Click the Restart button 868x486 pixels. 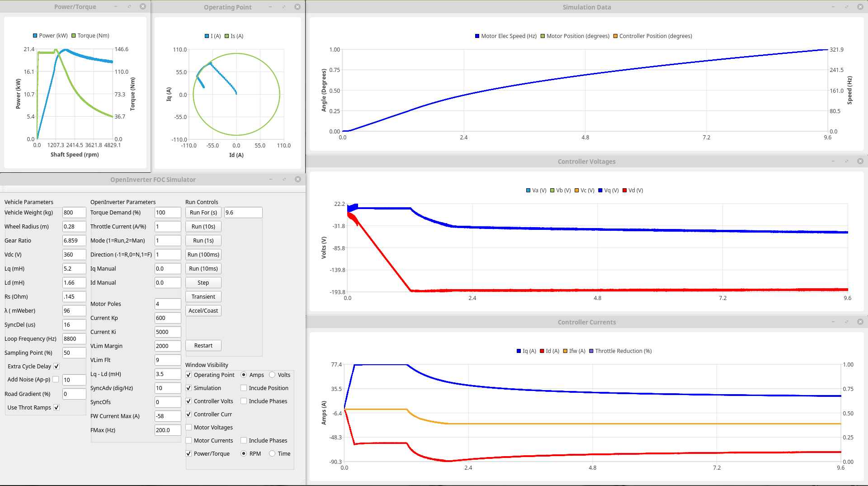coord(203,346)
